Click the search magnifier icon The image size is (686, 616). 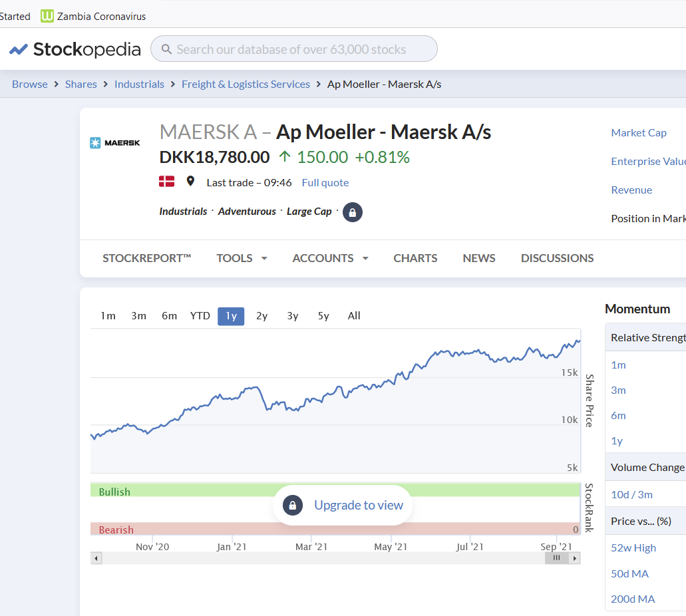[166, 49]
